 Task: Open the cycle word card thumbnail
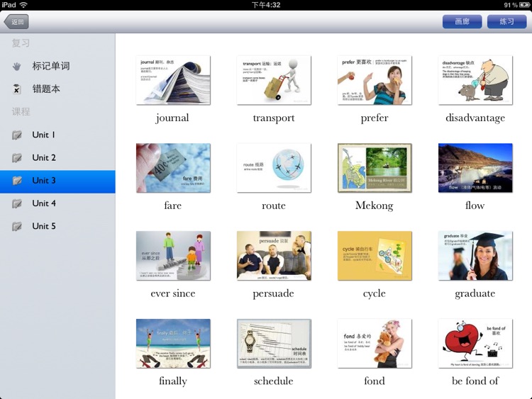click(x=375, y=256)
